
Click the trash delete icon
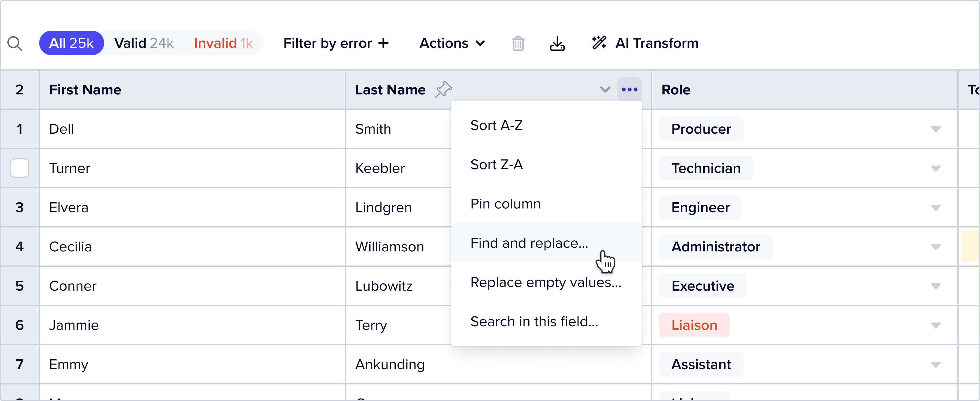tap(518, 44)
